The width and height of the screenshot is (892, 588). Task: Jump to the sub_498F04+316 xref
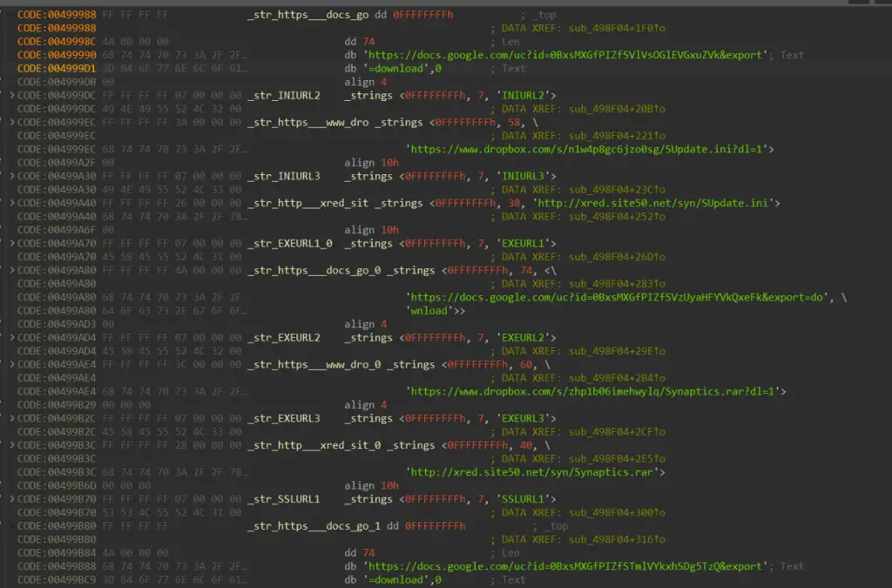pyautogui.click(x=617, y=540)
